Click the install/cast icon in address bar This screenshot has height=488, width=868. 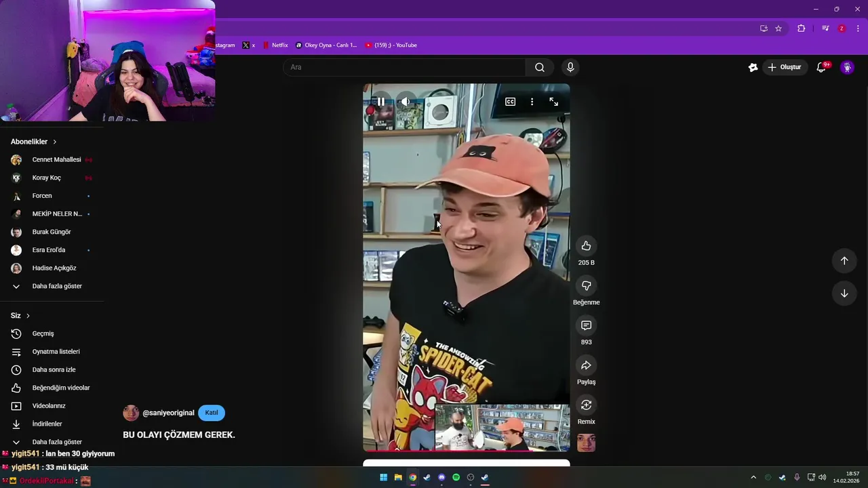pyautogui.click(x=764, y=28)
